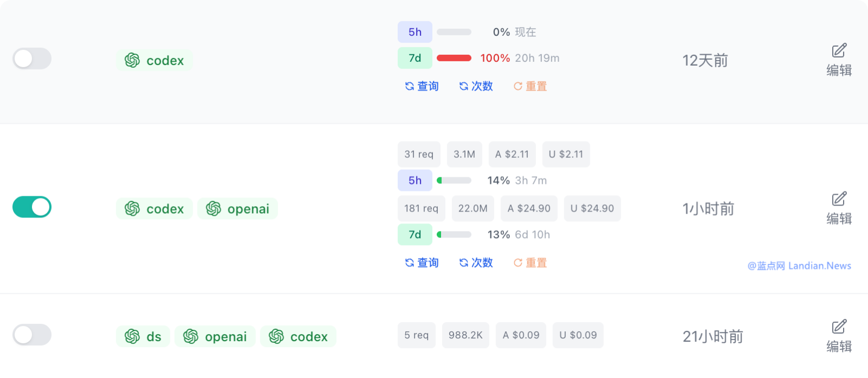Click the edit pencil icon in the 21小时前 row
The image size is (868, 378).
[x=839, y=326]
